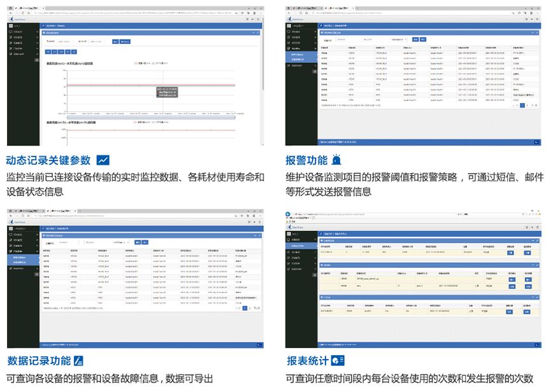Screen dimensions: 546x392
Task: Click the alarm siren icon beside 报警功能
Action: 336,160
